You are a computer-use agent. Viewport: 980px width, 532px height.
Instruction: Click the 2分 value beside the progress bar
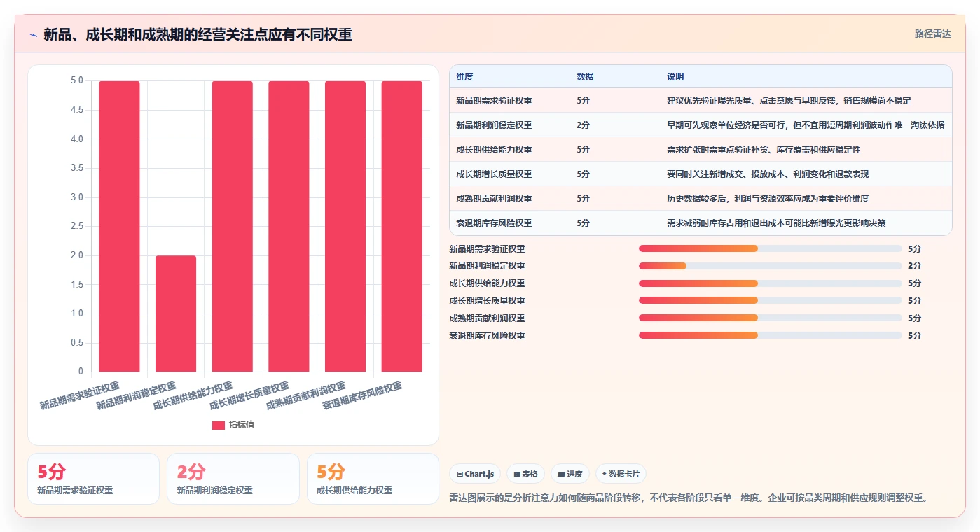pos(914,266)
